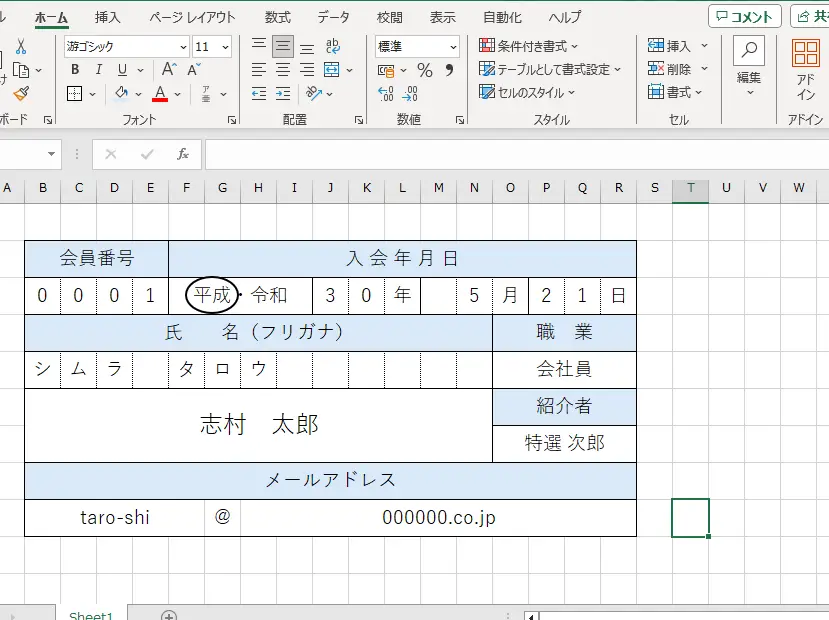Toggle center horizontal alignment
The width and height of the screenshot is (829, 620).
pyautogui.click(x=283, y=70)
